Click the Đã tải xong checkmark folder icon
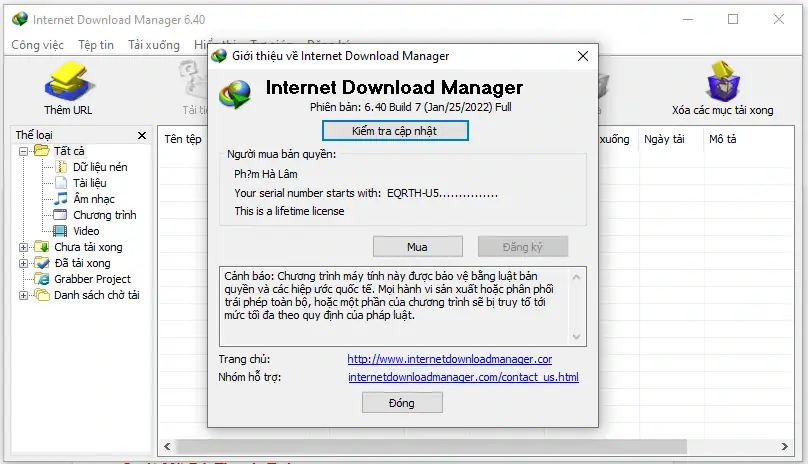 tap(42, 262)
